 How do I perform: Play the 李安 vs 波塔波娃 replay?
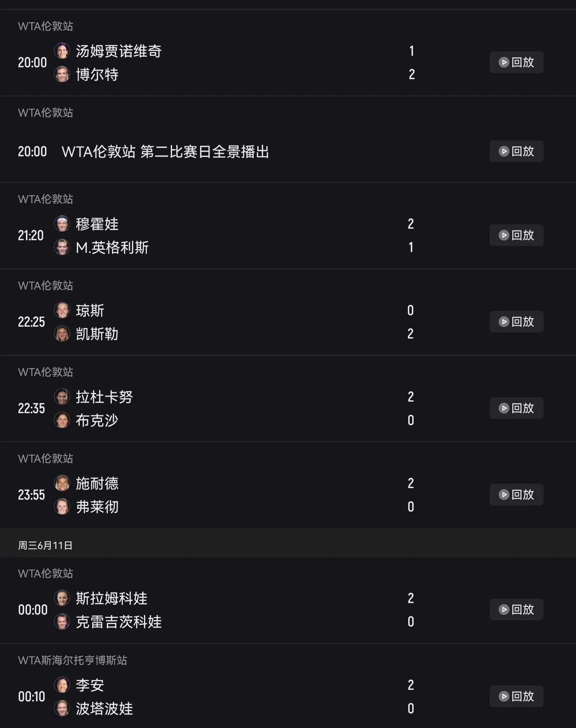[516, 696]
